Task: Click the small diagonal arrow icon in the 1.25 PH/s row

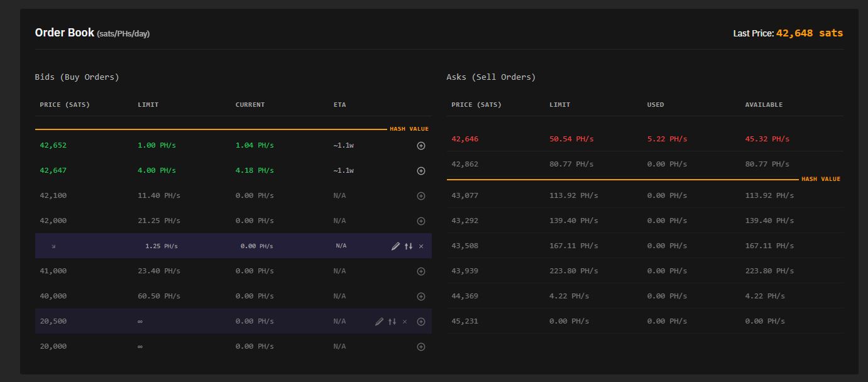Action: (x=53, y=246)
